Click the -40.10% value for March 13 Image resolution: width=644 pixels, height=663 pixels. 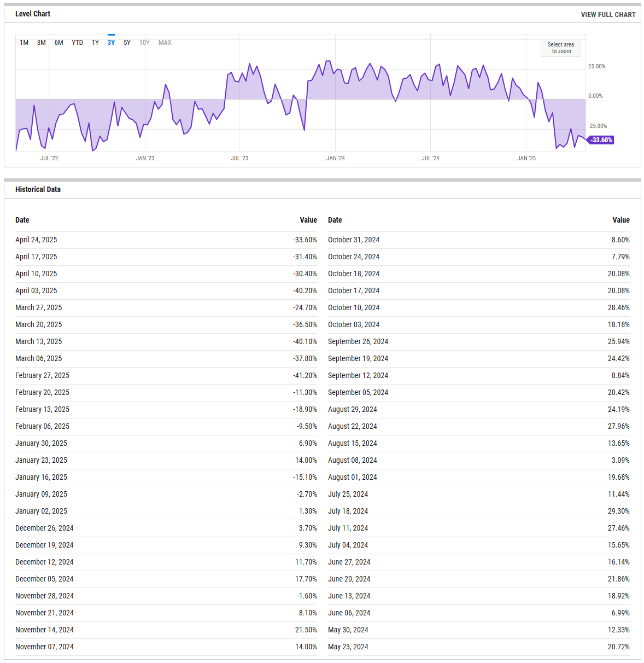(x=305, y=341)
